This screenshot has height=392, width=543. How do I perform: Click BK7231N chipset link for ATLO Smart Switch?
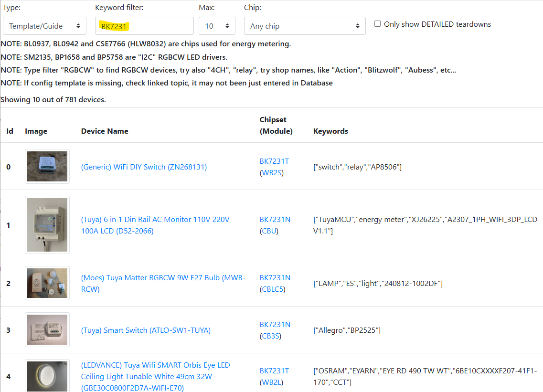pos(275,325)
